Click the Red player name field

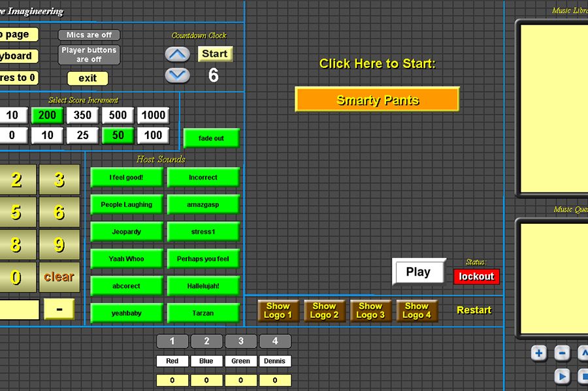172,361
